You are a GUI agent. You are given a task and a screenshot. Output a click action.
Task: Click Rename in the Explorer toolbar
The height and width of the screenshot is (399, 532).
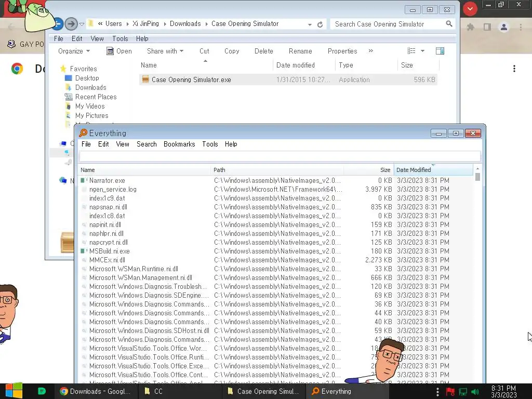coord(300,51)
